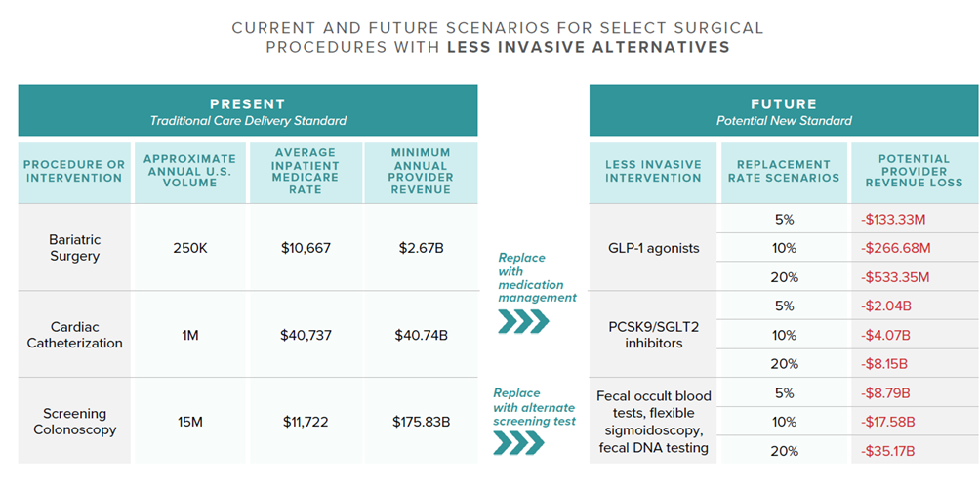Select the Approximate Annual U.S. Volume header
The image size is (980, 490).
189,171
